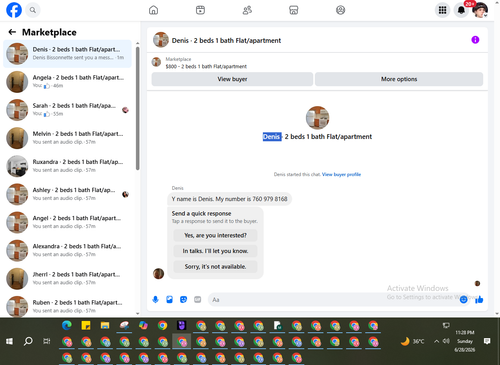Send "Yes, are you interested?" quick response
The image size is (500, 365).
coord(215,235)
